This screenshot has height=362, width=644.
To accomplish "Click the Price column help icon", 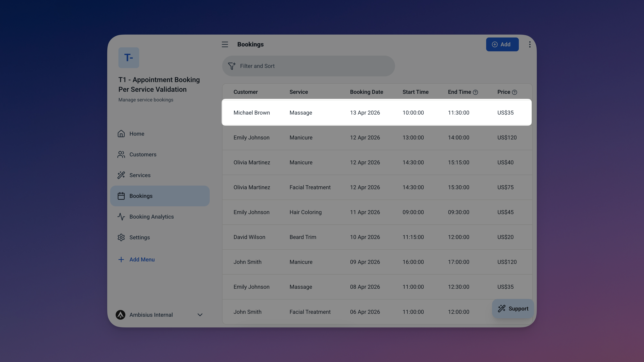I will (x=515, y=92).
